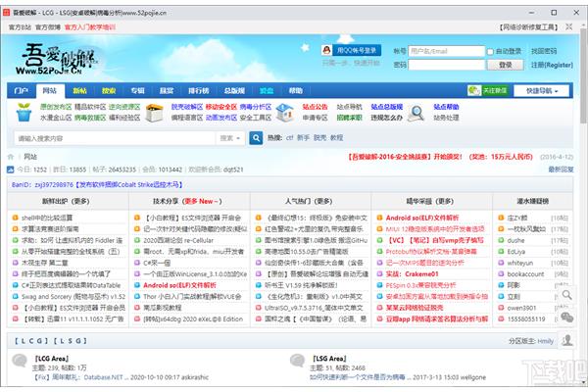Click the 密码 password input field
588x392 pixels.
coord(446,65)
